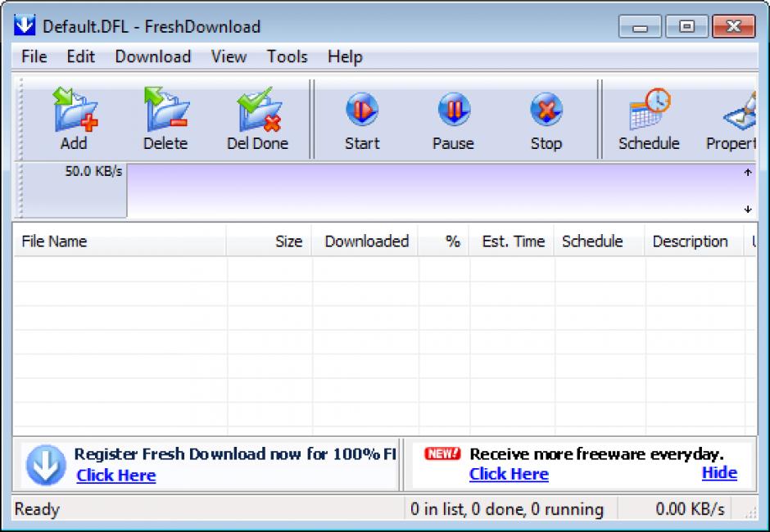The image size is (770, 532).
Task: Close the FreshDownload window
Action: click(734, 26)
